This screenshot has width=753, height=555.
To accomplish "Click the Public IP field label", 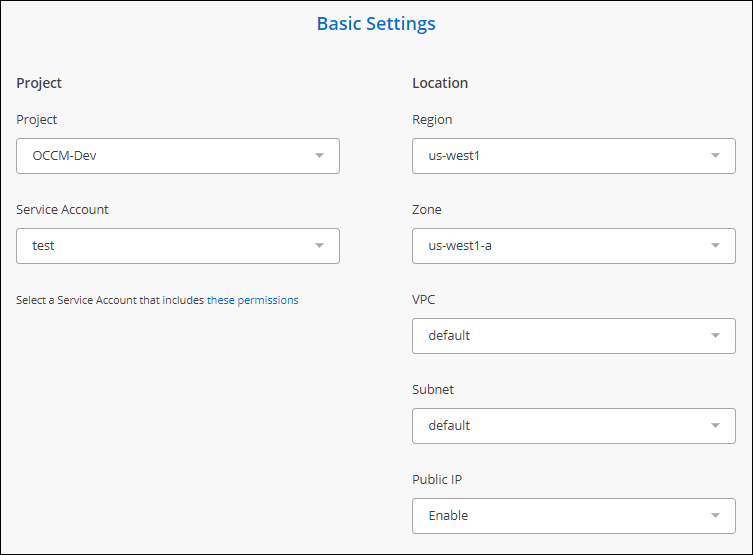I will point(437,480).
